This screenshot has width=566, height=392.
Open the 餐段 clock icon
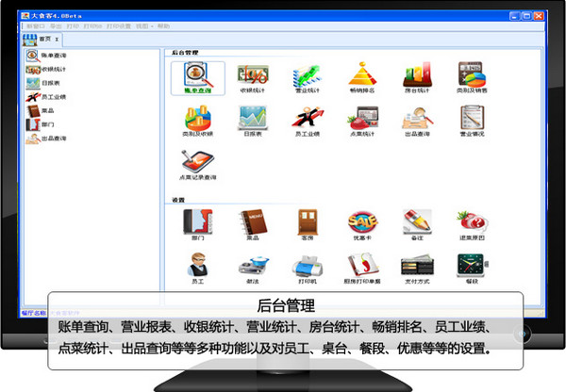pyautogui.click(x=472, y=266)
